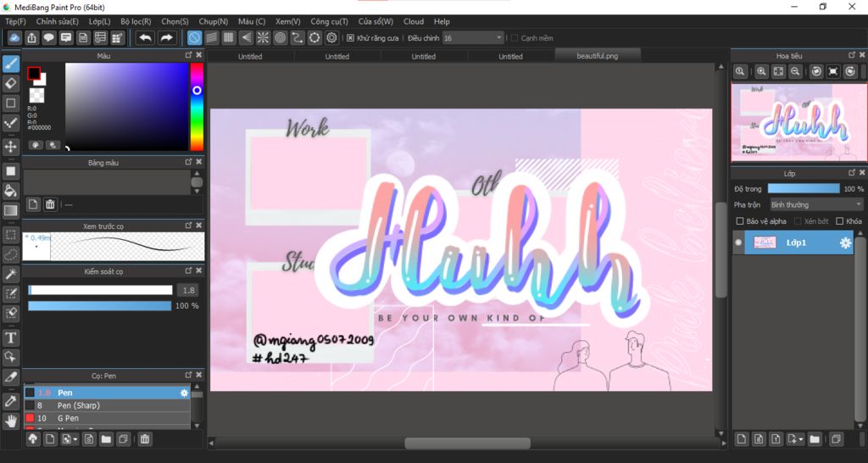Click the Redo arrow in toolbar
This screenshot has width=868, height=463.
point(165,37)
